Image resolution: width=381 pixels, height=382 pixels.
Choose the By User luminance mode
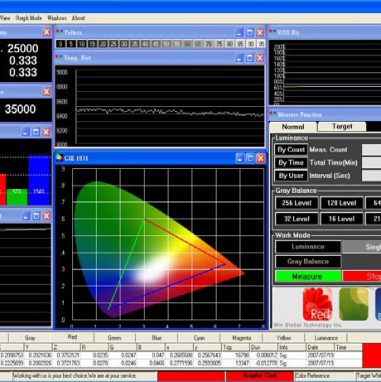pyautogui.click(x=291, y=176)
